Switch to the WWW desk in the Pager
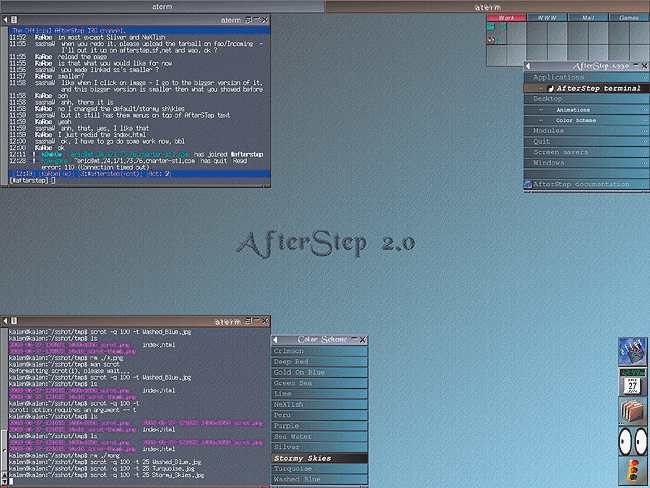Image resolution: width=650 pixels, height=488 pixels. pos(547,17)
